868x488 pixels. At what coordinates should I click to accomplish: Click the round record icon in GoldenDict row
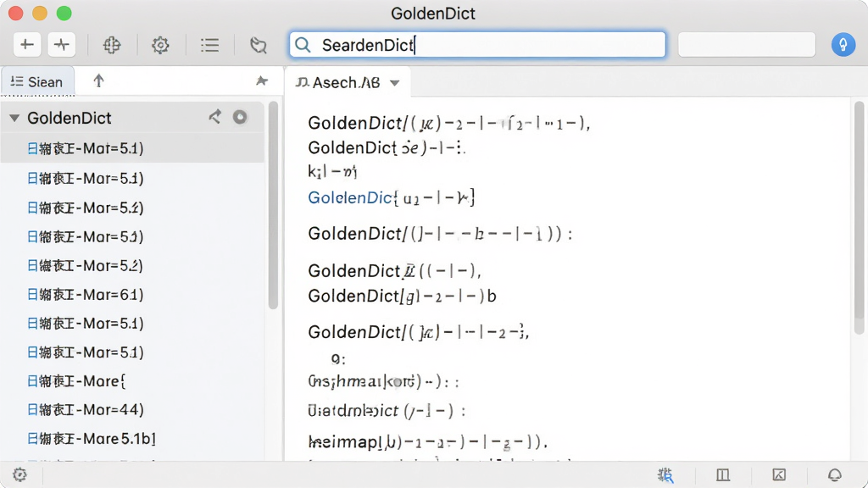[240, 117]
